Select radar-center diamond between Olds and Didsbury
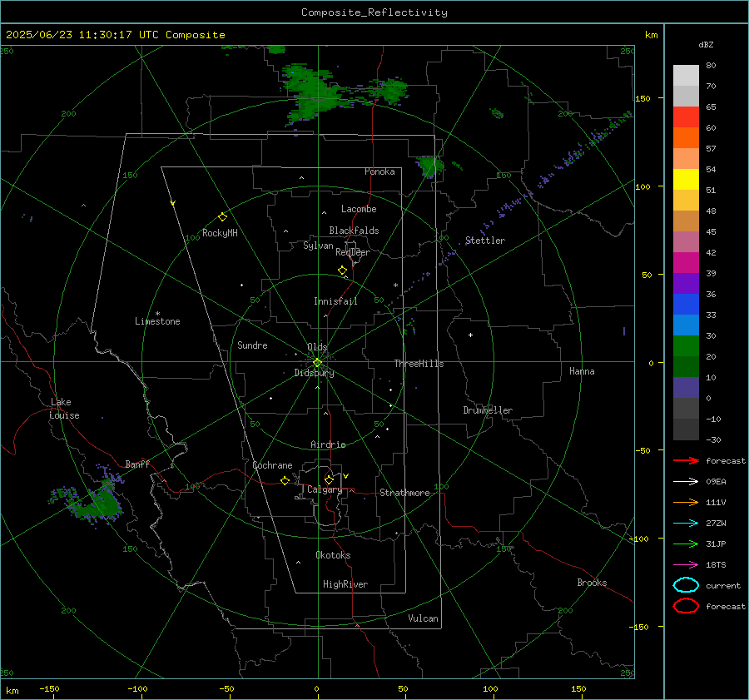 (x=317, y=363)
